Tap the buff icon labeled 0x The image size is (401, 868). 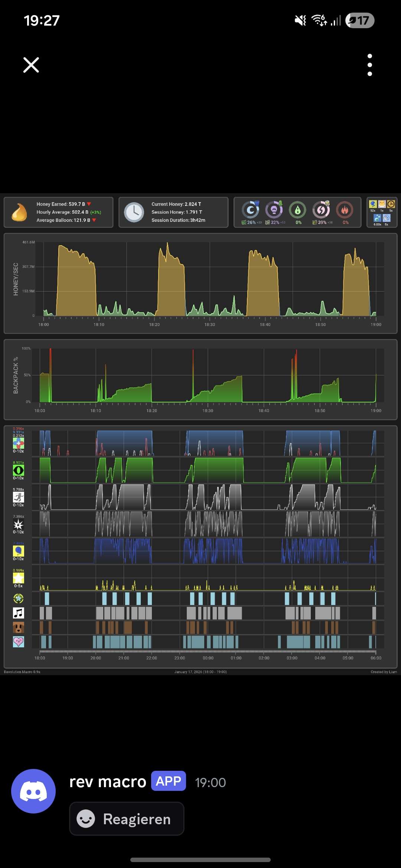point(387,218)
